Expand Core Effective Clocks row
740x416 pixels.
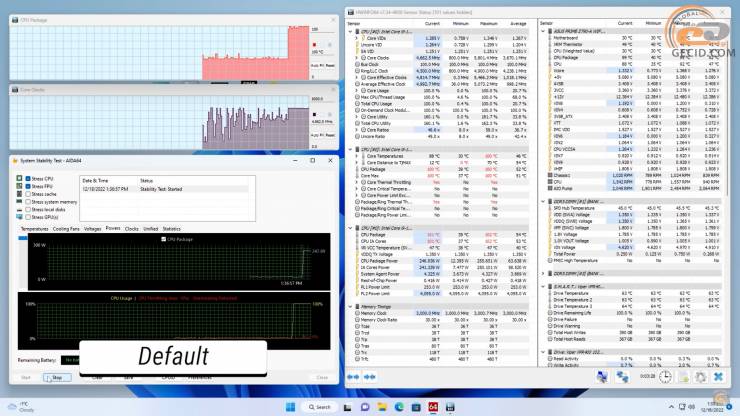357,77
